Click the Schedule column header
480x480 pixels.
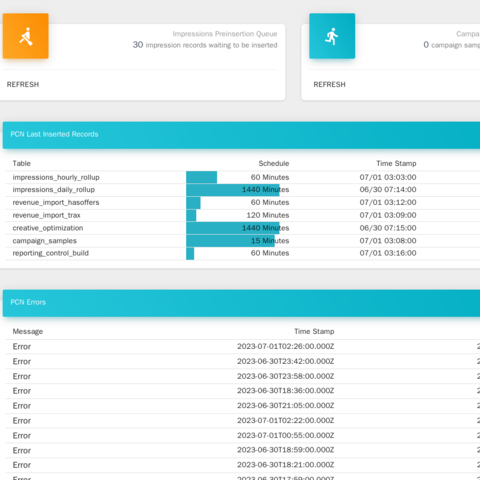click(x=274, y=163)
